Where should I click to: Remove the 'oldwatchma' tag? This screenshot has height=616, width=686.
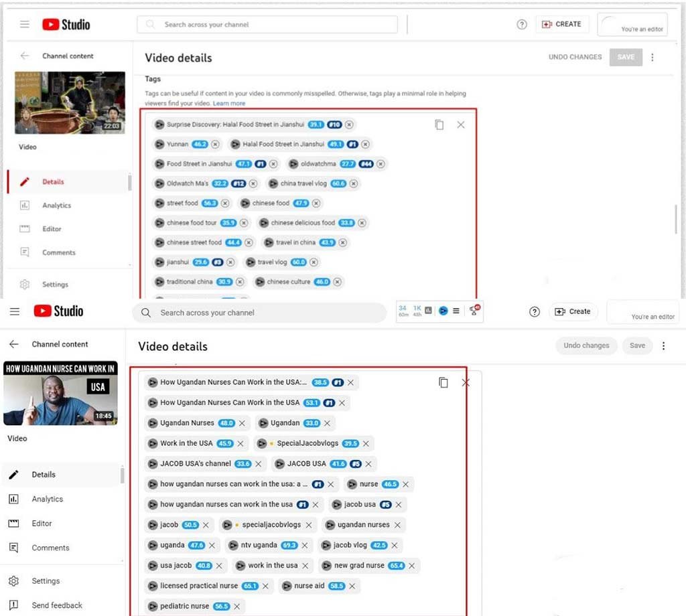click(381, 163)
